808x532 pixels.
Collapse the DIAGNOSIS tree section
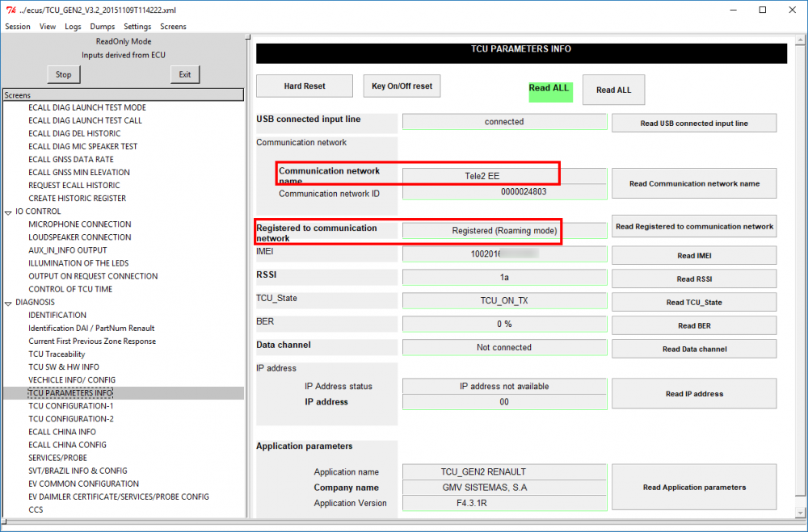click(x=8, y=303)
